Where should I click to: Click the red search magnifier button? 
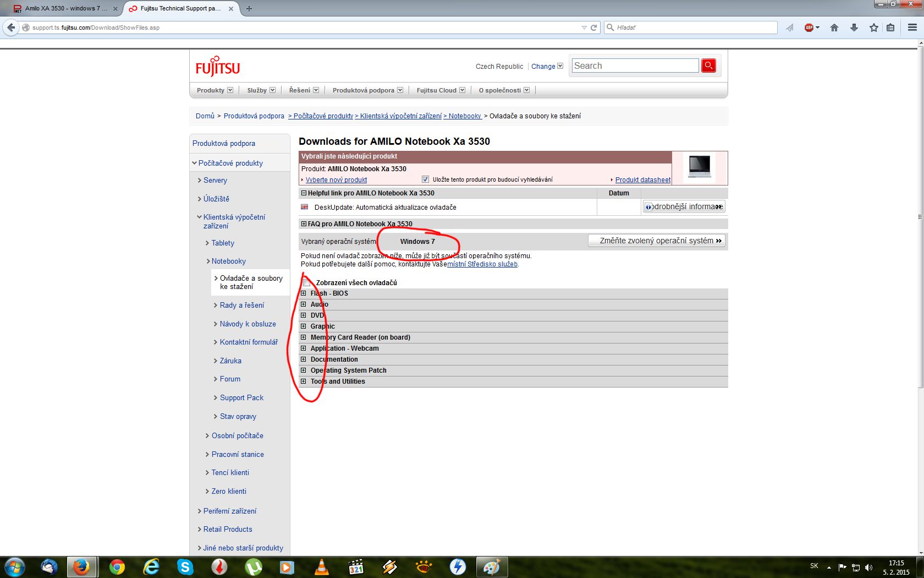click(708, 66)
